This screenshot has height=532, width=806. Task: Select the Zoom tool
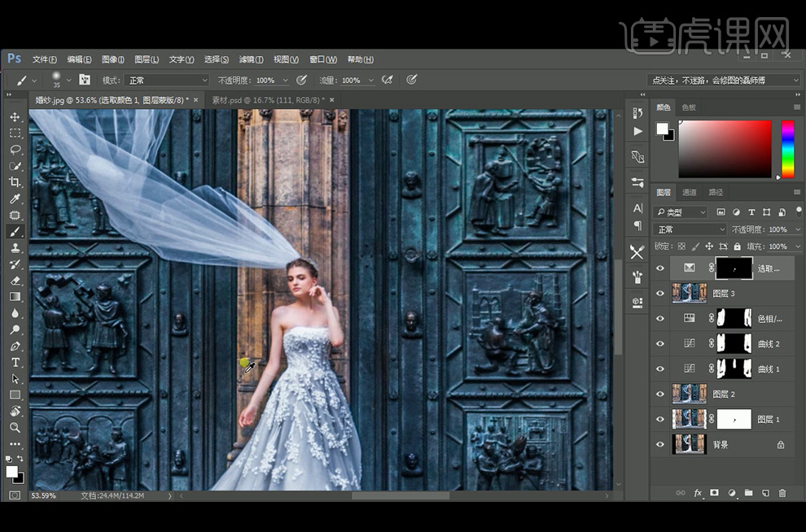point(15,427)
